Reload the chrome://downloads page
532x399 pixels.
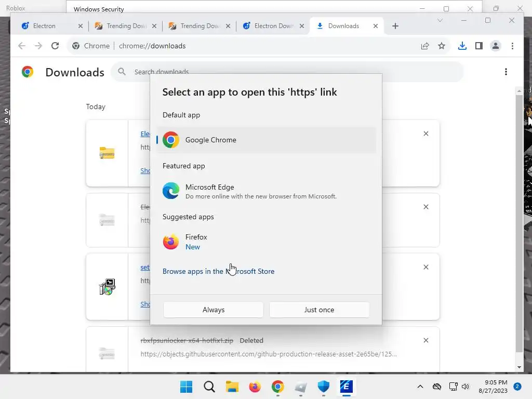(x=55, y=46)
